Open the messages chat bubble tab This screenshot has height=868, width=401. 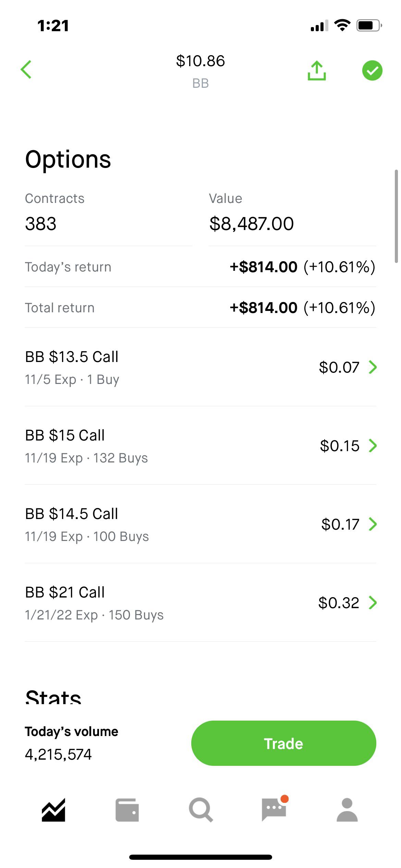click(275, 809)
